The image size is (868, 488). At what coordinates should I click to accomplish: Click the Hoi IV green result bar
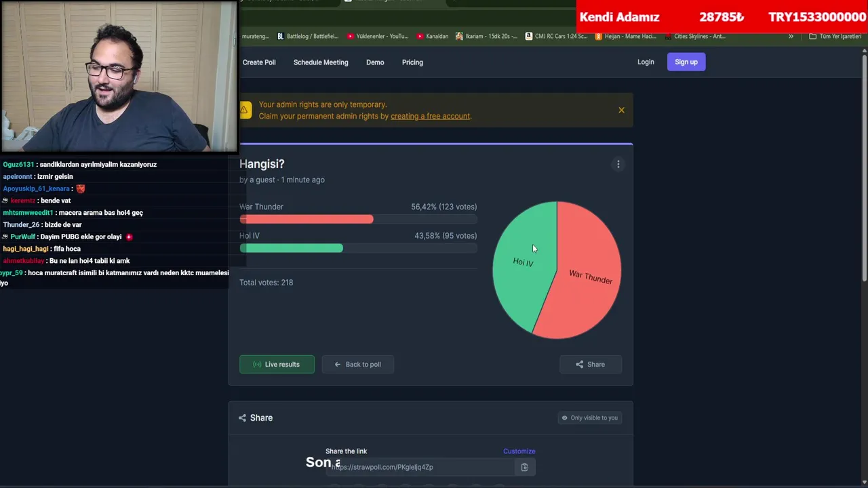click(291, 248)
